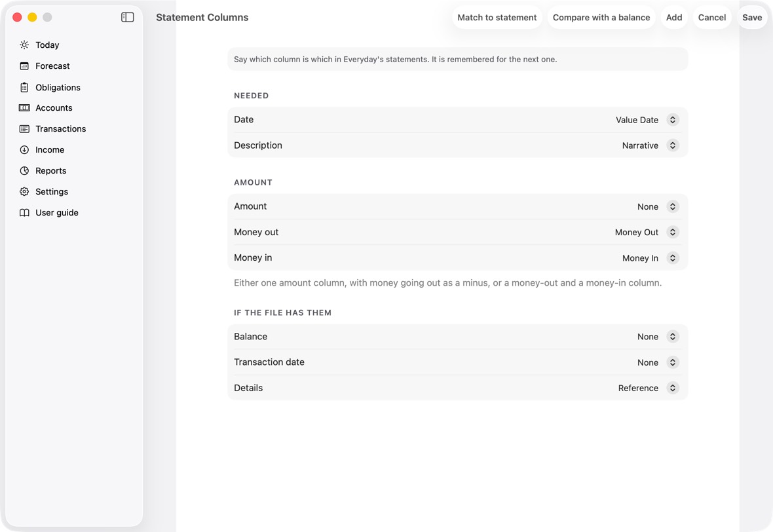Image resolution: width=773 pixels, height=532 pixels.
Task: Click the Today sun icon
Action: (24, 45)
